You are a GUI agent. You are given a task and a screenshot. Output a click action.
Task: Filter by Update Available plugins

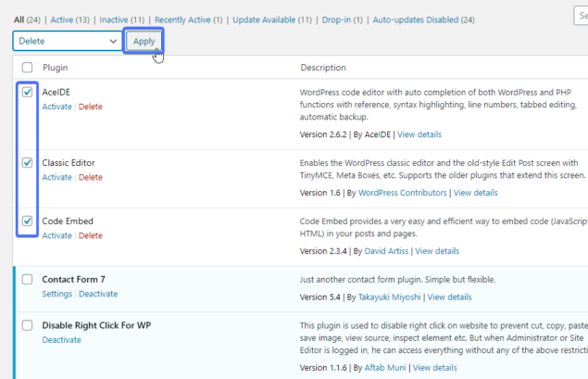(264, 19)
